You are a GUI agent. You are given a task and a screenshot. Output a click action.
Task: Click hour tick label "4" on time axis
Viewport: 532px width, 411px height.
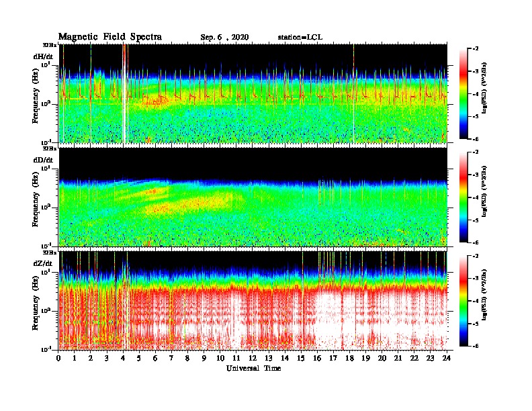pos(123,359)
